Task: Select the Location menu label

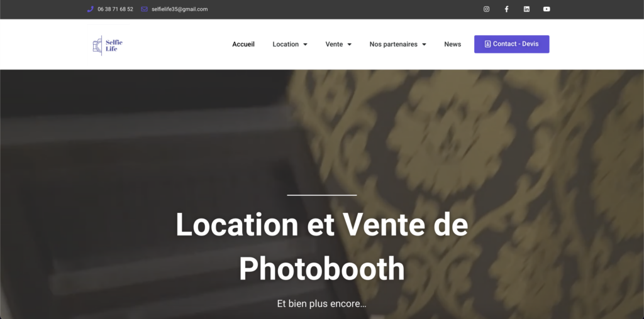Action: (x=286, y=45)
